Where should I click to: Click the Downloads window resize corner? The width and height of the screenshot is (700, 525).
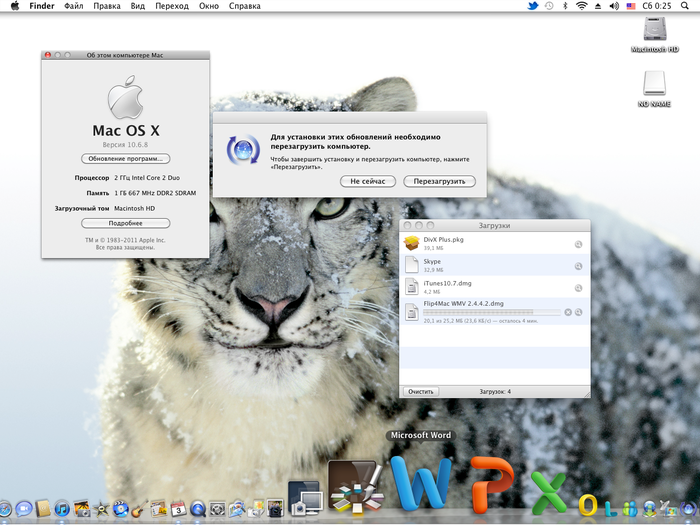click(x=586, y=393)
